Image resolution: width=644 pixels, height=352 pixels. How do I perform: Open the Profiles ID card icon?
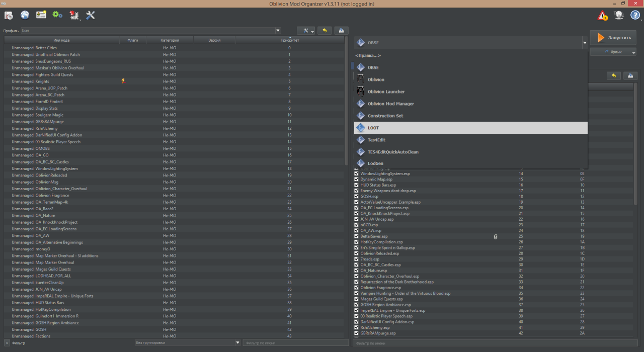pyautogui.click(x=41, y=15)
